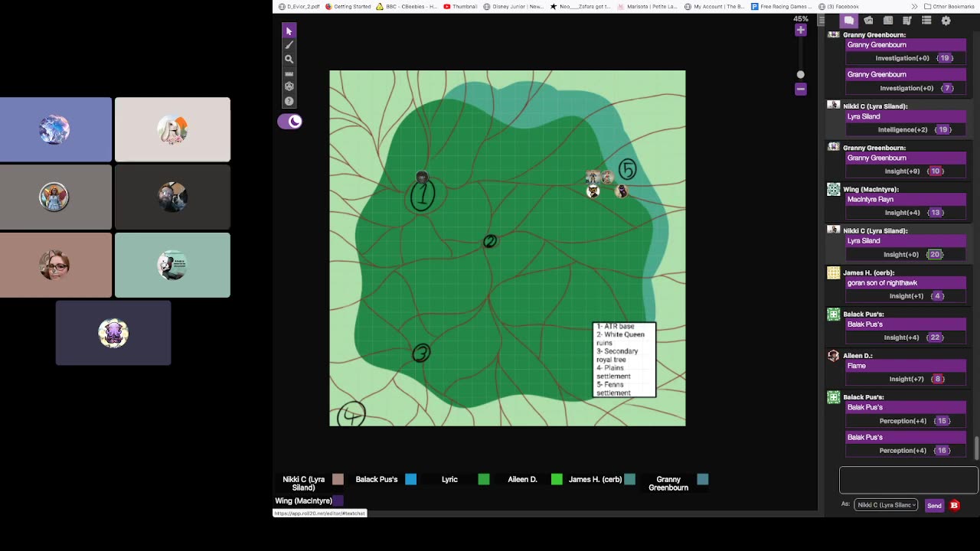Click Wing (MacIntyre) chat avatar

coord(834,189)
